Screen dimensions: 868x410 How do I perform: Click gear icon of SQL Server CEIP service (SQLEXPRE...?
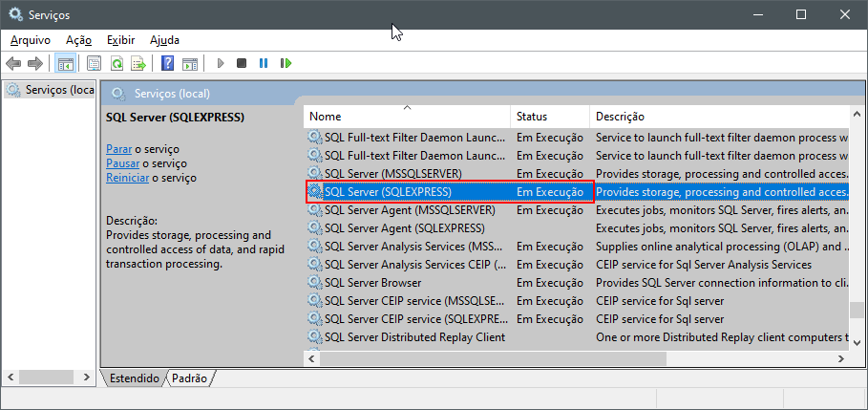(314, 319)
